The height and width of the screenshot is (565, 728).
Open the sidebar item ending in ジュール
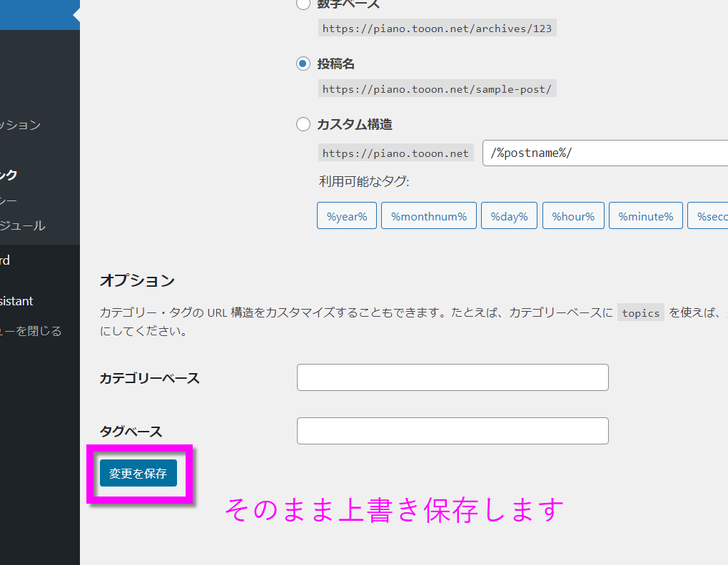coord(23,226)
